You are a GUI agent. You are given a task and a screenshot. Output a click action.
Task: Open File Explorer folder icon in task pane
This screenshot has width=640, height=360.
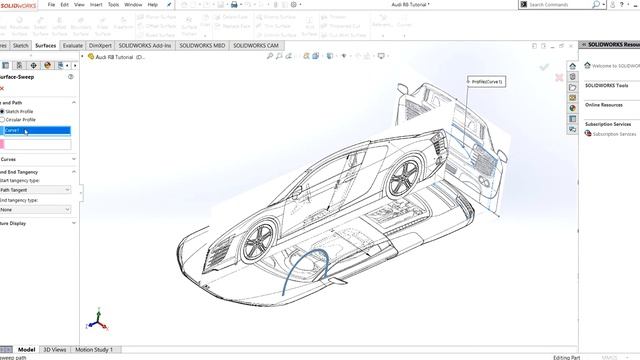pos(573,87)
